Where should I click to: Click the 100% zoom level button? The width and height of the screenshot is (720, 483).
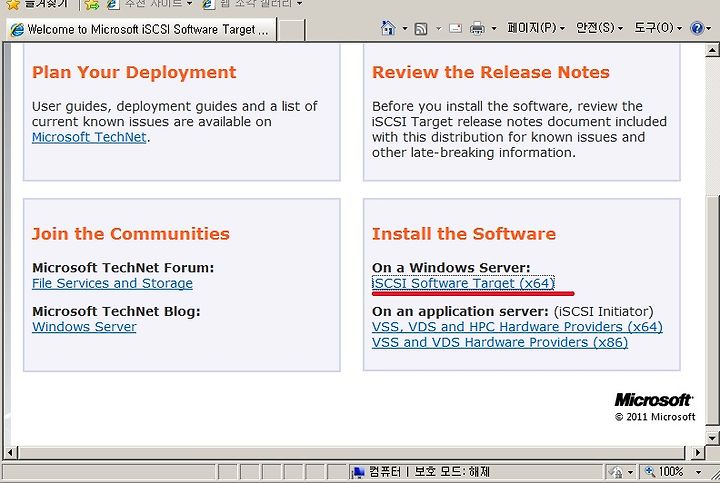664,472
